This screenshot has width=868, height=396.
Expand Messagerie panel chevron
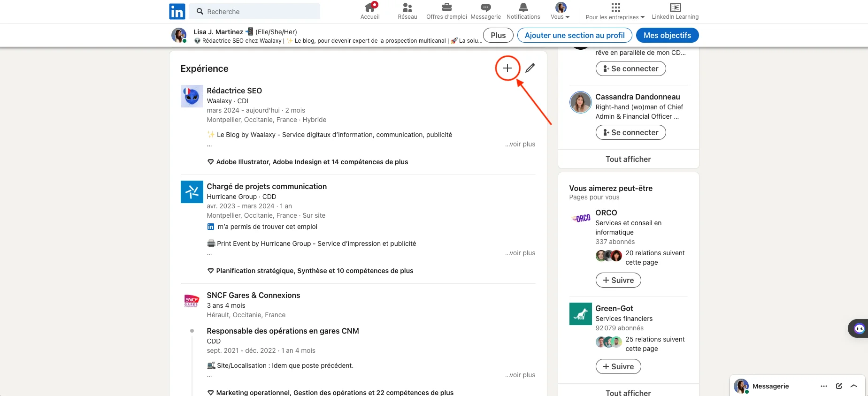tap(854, 386)
